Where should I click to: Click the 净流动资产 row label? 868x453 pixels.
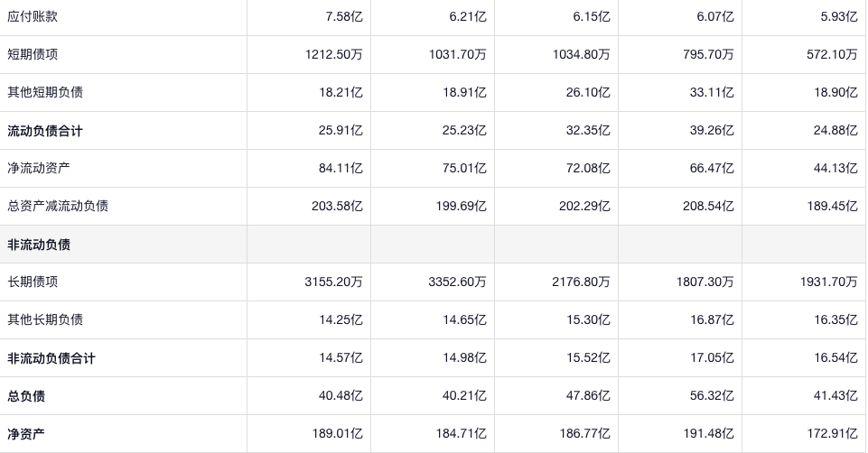39,168
